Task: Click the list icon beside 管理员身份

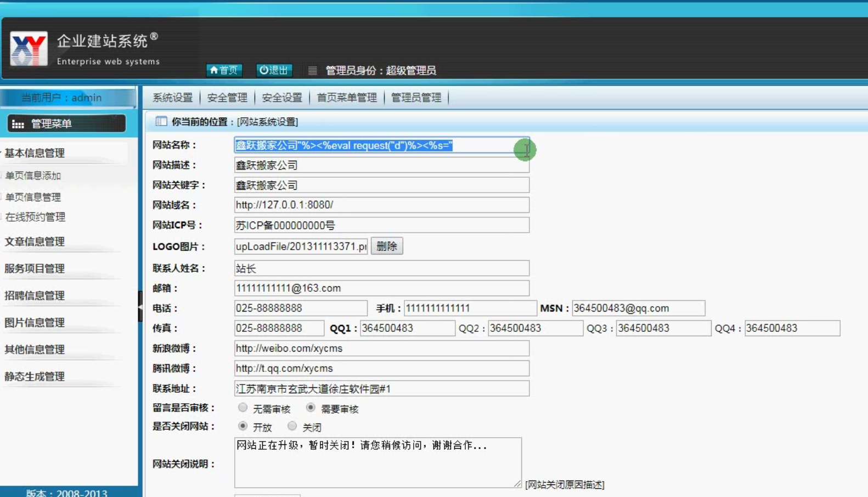Action: [x=312, y=70]
